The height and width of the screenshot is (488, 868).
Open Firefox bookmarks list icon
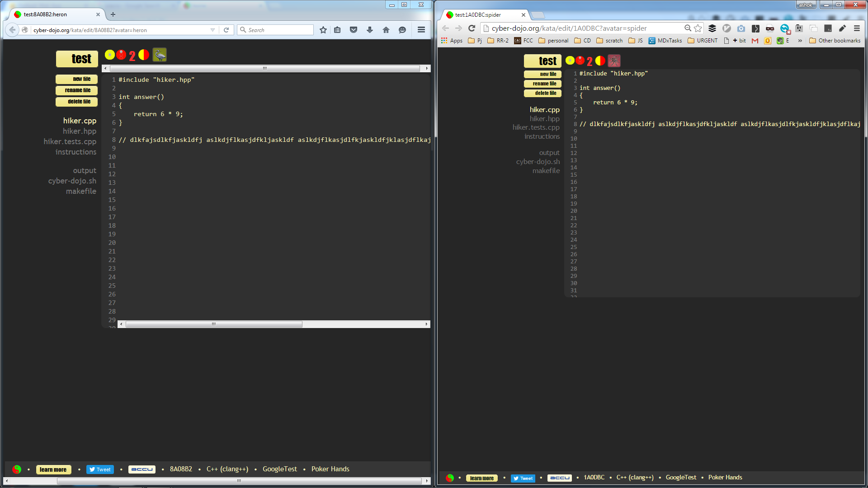(x=337, y=30)
